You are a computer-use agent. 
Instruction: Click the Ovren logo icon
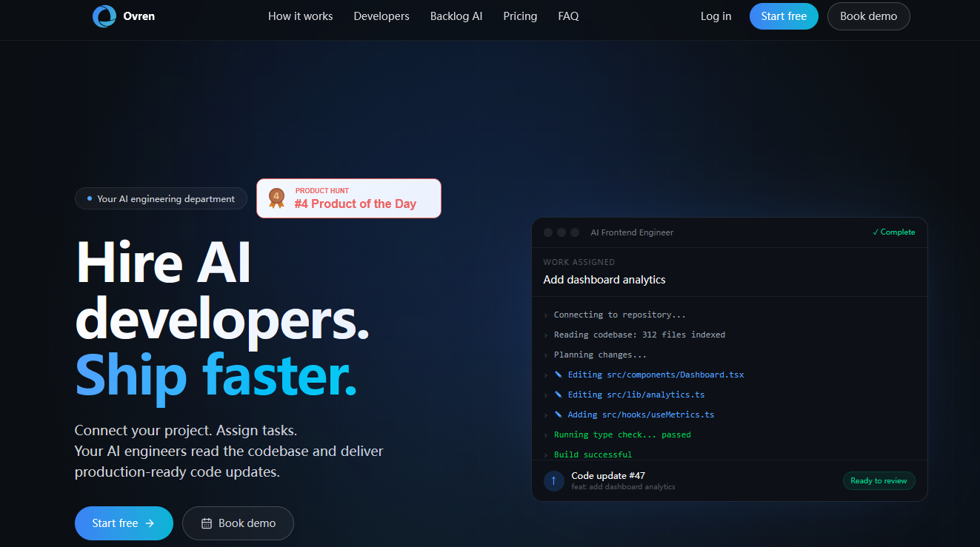point(104,16)
